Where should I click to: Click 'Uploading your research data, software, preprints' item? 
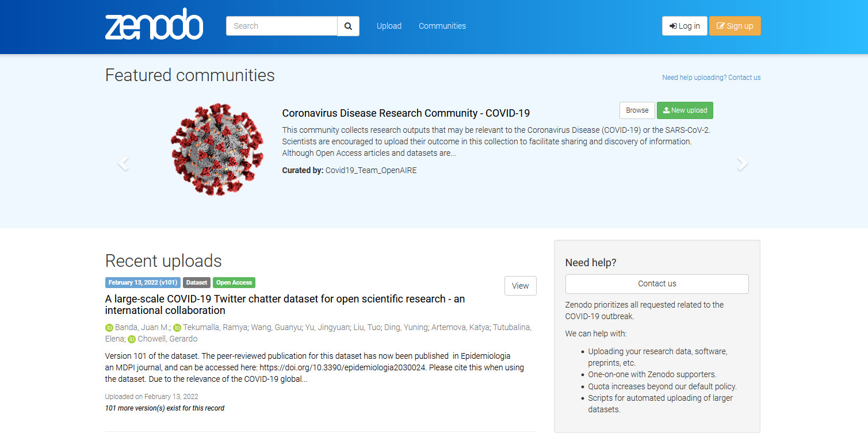tap(657, 357)
